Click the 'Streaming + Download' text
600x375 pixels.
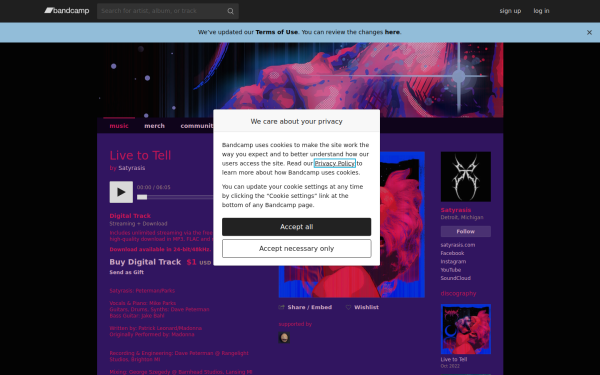[x=138, y=224]
